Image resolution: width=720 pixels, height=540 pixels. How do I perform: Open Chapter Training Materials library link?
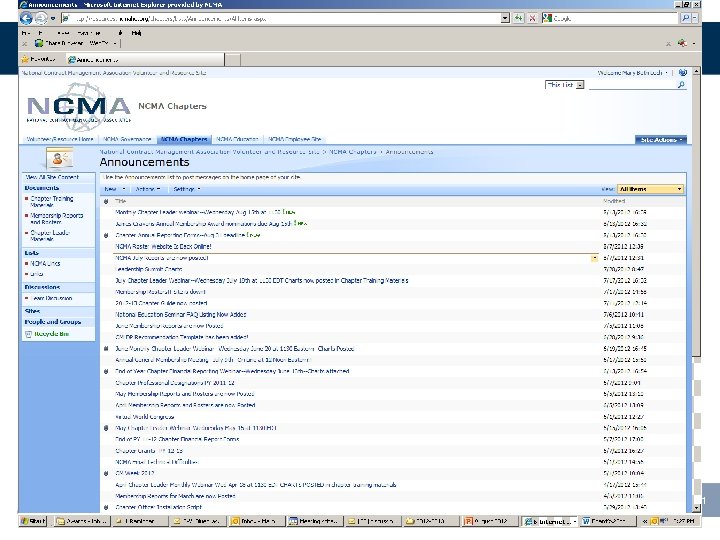click(51, 202)
